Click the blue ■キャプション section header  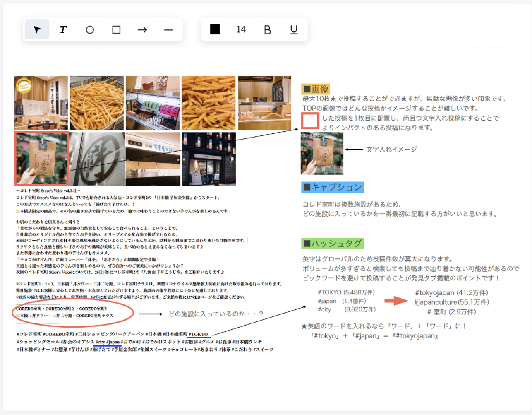332,187
